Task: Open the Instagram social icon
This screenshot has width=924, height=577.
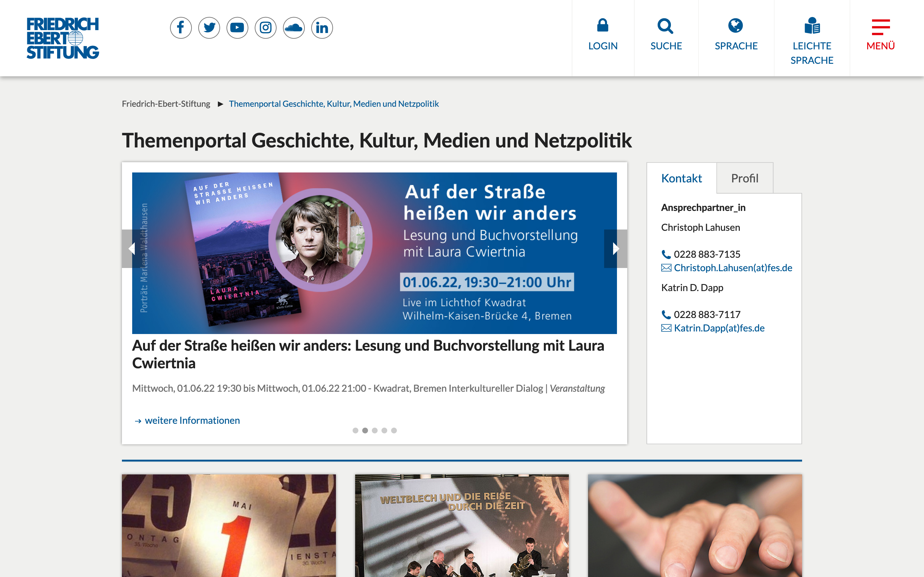Action: coord(265,28)
